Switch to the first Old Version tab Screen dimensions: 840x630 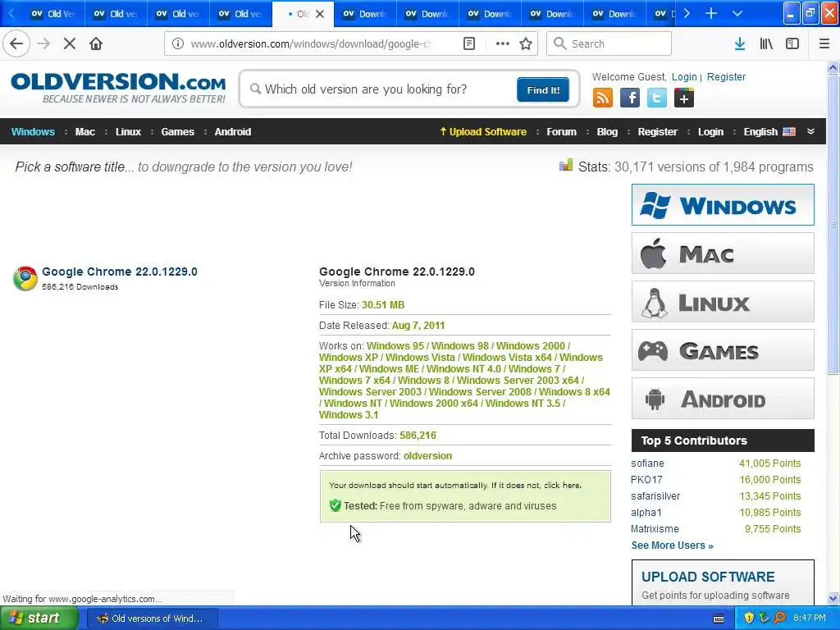(x=53, y=13)
